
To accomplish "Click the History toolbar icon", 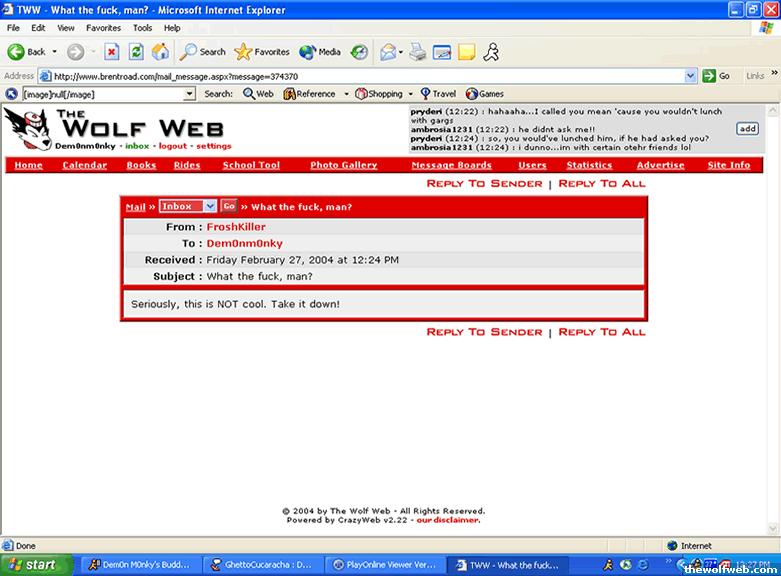I will [x=358, y=52].
